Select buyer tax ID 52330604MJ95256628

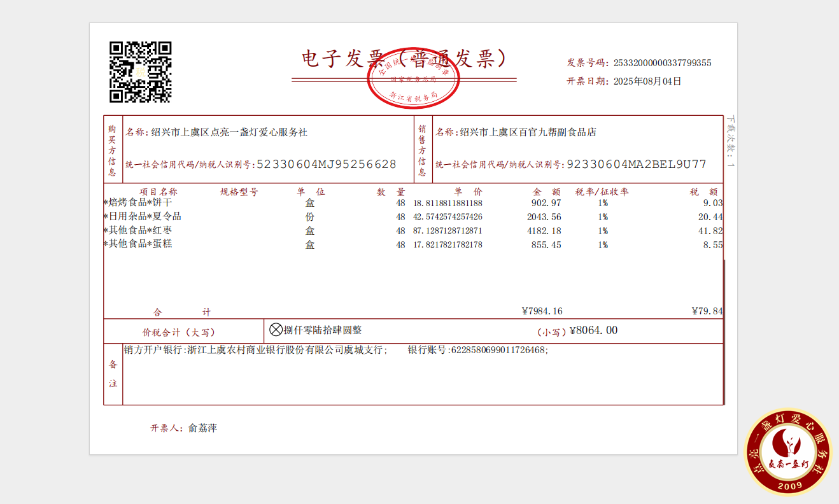click(327, 164)
